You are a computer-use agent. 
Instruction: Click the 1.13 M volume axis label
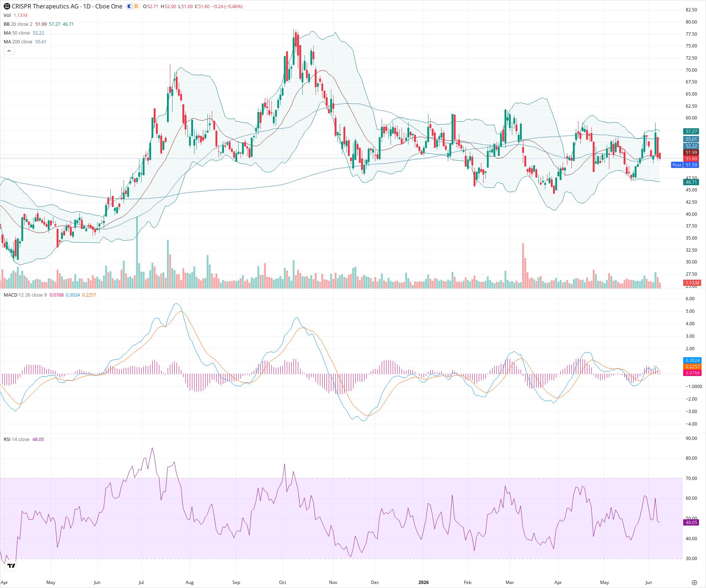(x=692, y=283)
